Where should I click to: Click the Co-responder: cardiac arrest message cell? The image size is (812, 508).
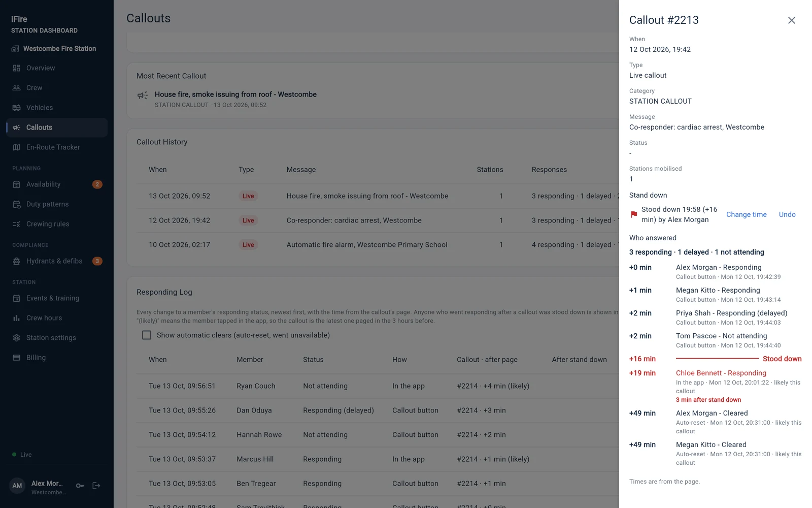tap(354, 220)
